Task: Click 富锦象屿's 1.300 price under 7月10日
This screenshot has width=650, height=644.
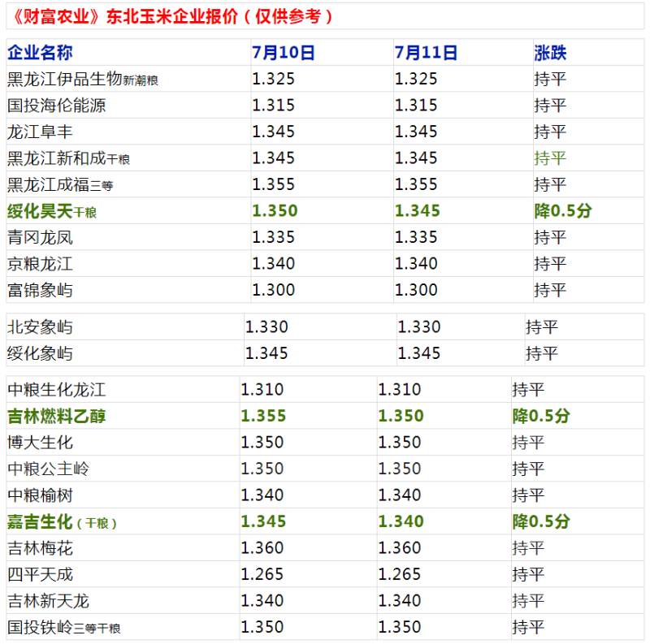Action: (273, 290)
